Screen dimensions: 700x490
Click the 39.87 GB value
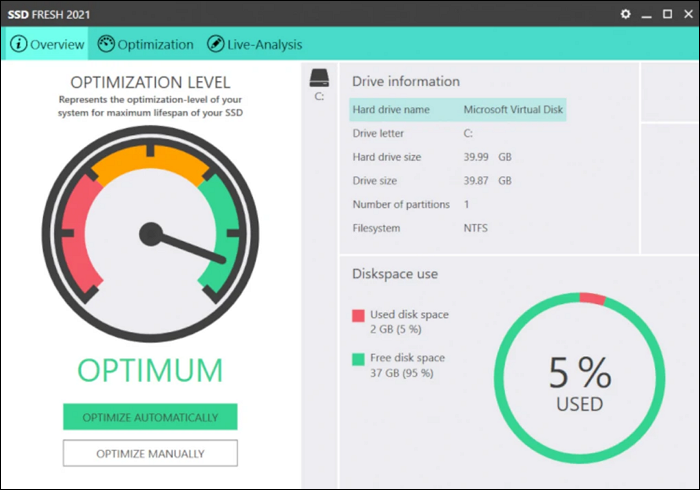[x=488, y=180]
